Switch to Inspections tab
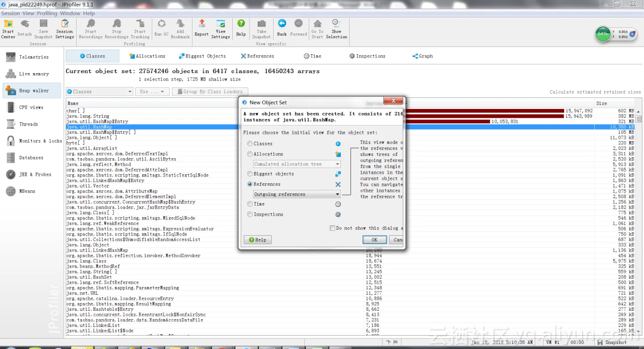Viewport: 644px width, 349px height. coord(367,56)
